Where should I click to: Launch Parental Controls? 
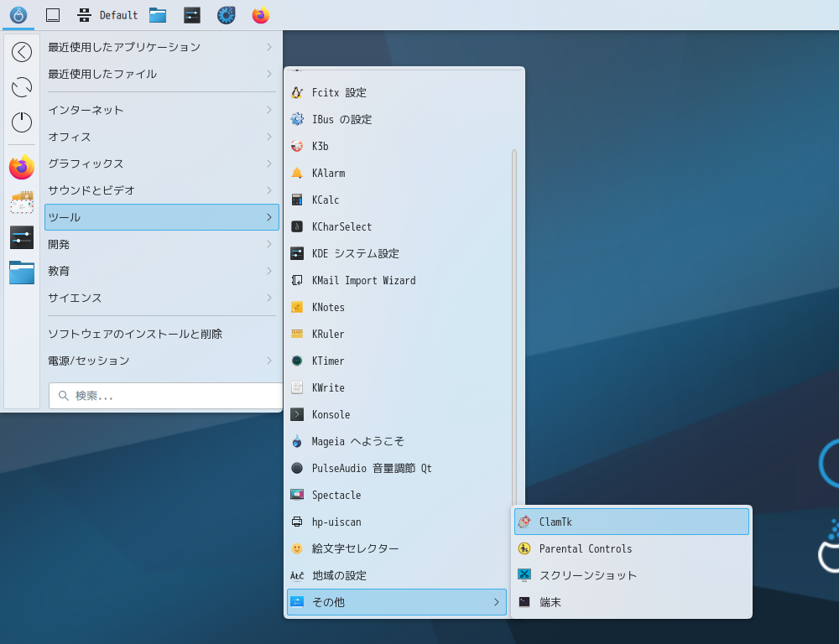click(x=632, y=548)
